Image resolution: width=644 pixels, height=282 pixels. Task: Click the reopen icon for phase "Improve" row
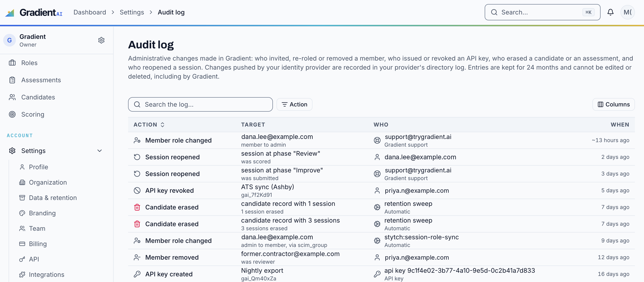137,174
